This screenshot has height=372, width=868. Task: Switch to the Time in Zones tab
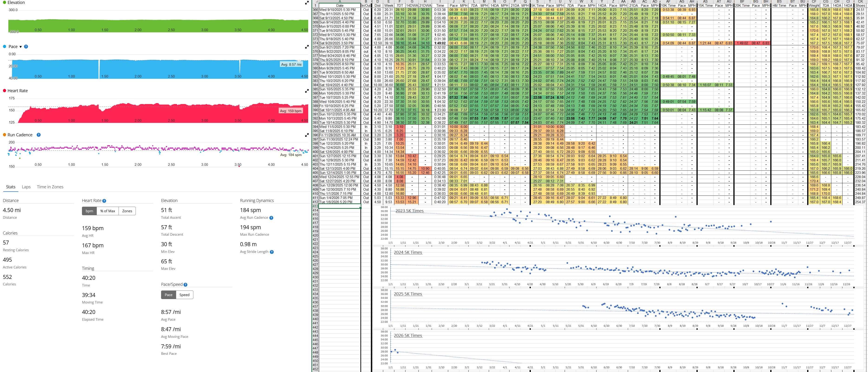click(x=50, y=187)
